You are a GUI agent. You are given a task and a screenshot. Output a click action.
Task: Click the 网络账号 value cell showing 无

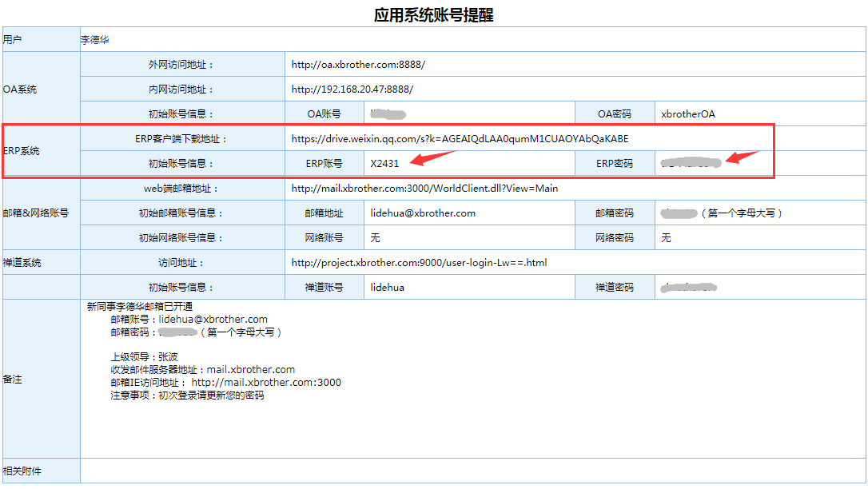tap(375, 238)
